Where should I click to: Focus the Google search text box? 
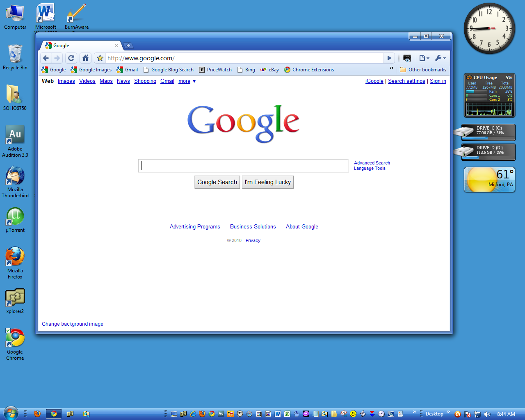pyautogui.click(x=243, y=166)
